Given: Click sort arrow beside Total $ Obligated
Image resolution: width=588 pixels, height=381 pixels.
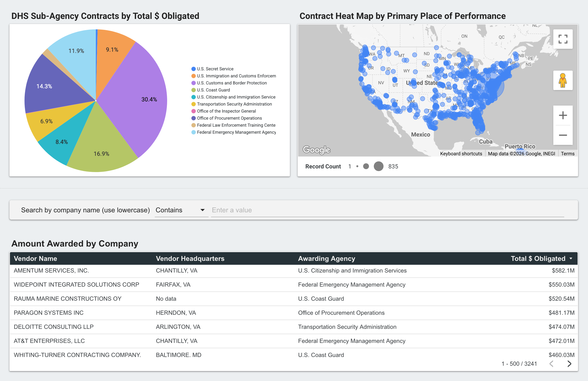Looking at the screenshot, I should click(571, 258).
